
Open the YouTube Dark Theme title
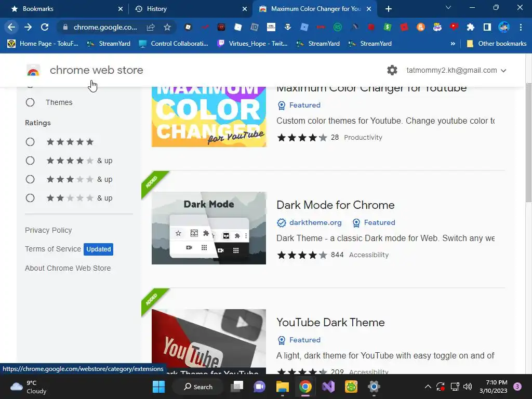(330, 322)
